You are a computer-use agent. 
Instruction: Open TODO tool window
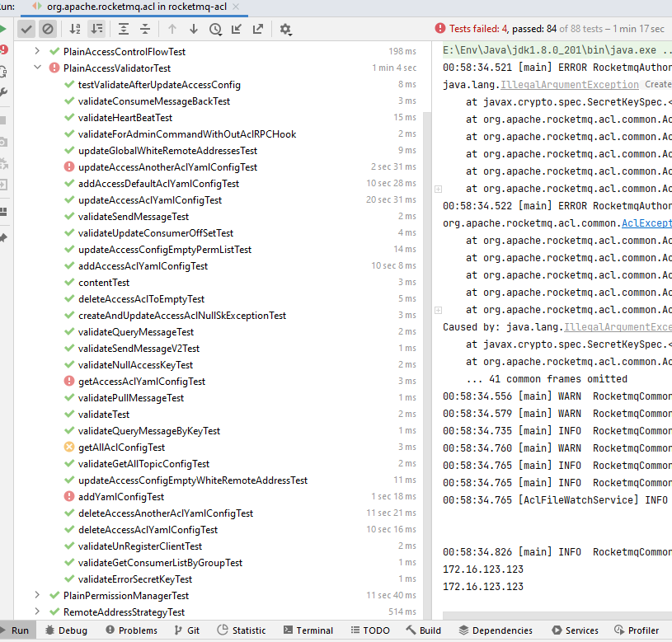[370, 630]
